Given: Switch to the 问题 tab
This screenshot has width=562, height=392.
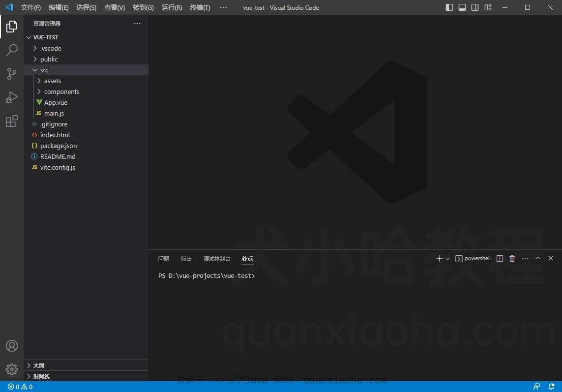Looking at the screenshot, I should [164, 259].
